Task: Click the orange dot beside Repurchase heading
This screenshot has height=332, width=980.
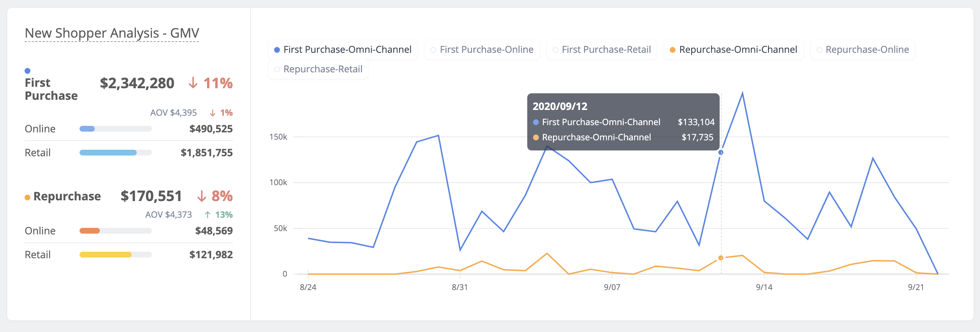Action: pyautogui.click(x=27, y=197)
